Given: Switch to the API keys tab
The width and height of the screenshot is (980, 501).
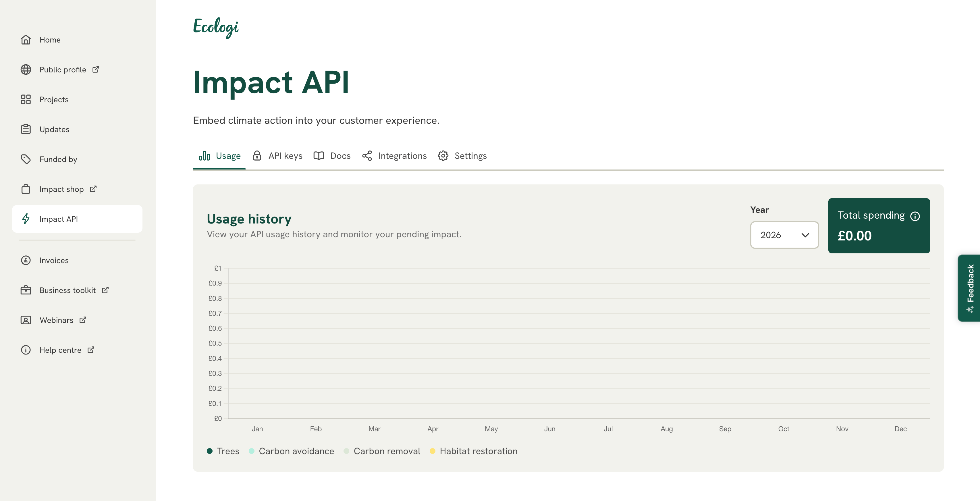Looking at the screenshot, I should coord(277,156).
